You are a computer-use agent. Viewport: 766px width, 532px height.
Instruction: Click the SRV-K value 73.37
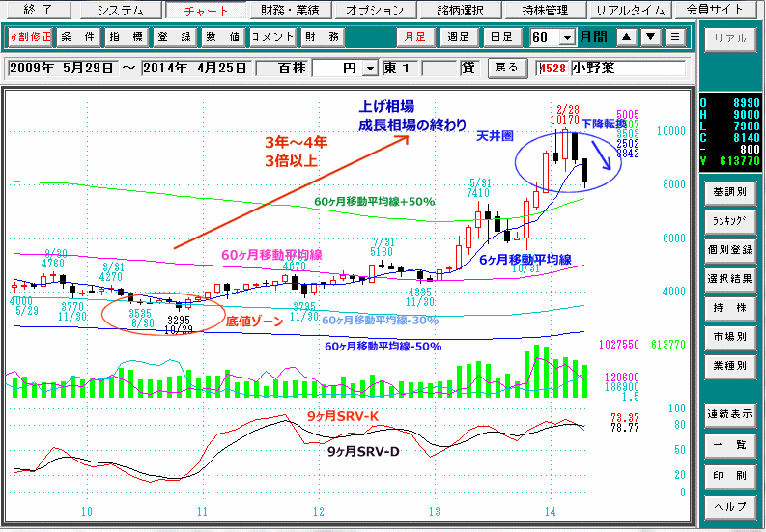tap(625, 418)
